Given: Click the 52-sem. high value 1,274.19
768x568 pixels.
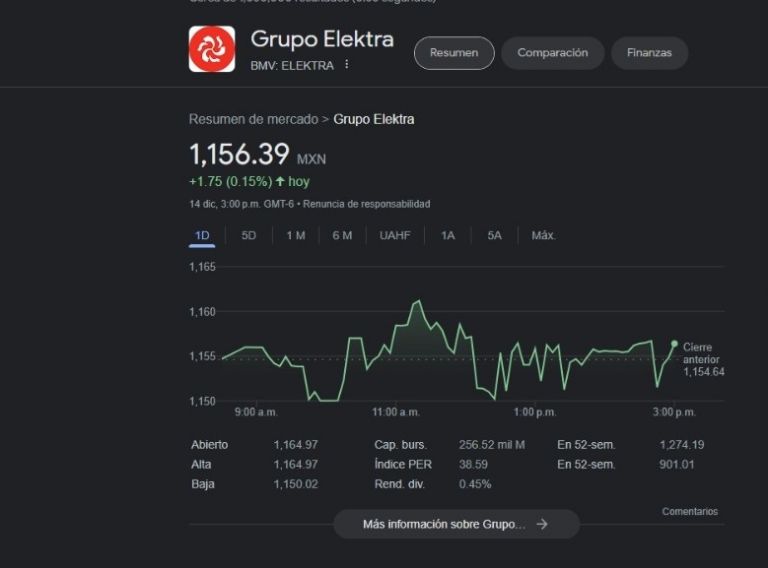Looking at the screenshot, I should click(x=682, y=445).
